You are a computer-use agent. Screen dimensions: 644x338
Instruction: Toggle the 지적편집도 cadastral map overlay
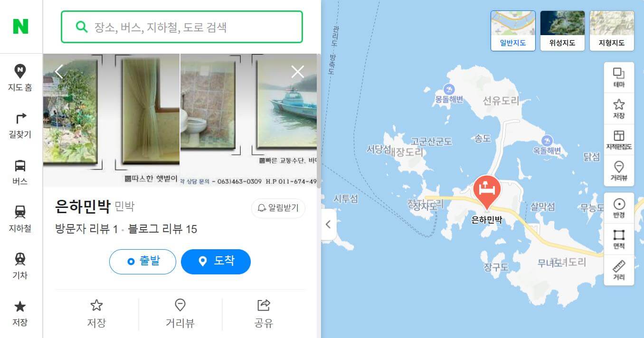pos(619,140)
